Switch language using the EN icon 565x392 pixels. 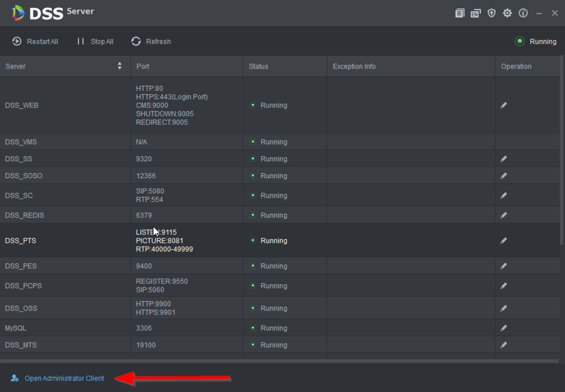(475, 13)
